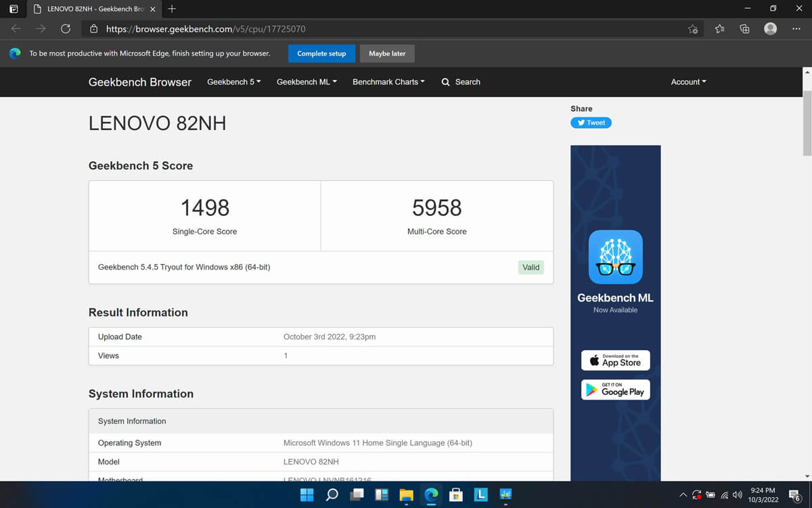Dismiss setup with Maybe later
Viewport: 812px width, 508px height.
click(x=387, y=54)
